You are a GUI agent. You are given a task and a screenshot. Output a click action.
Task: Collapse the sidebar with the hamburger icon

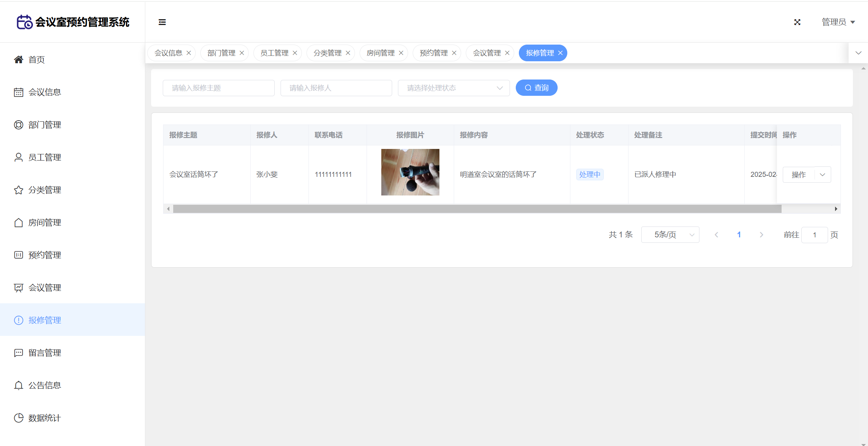[162, 22]
